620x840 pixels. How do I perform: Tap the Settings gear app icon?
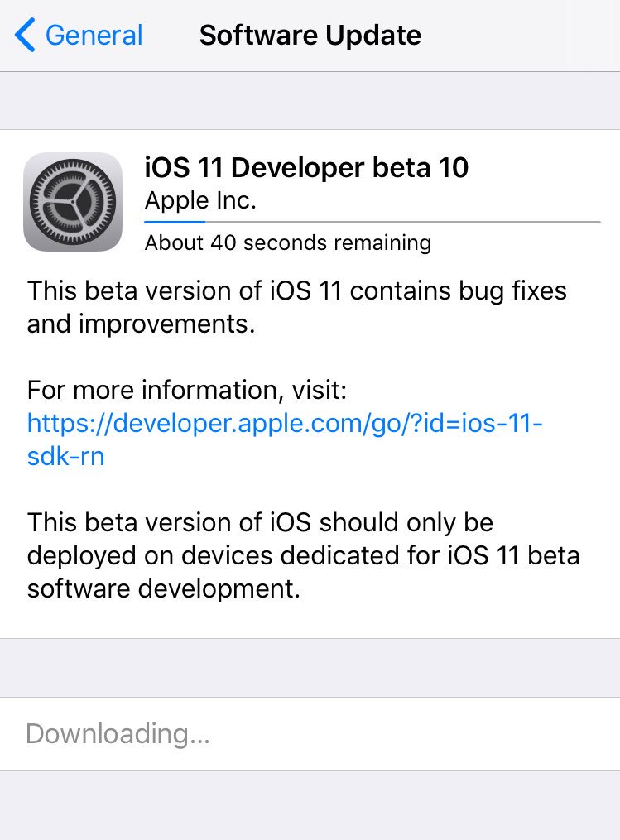(73, 202)
